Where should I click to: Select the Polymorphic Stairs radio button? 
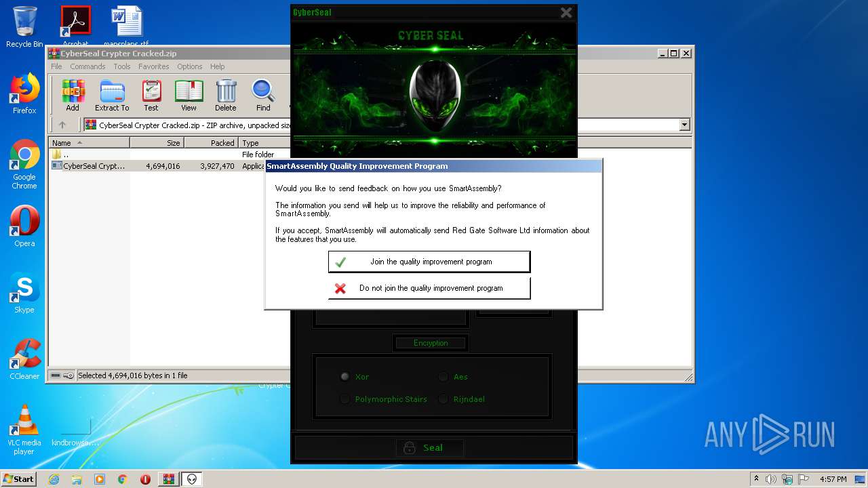pos(344,399)
